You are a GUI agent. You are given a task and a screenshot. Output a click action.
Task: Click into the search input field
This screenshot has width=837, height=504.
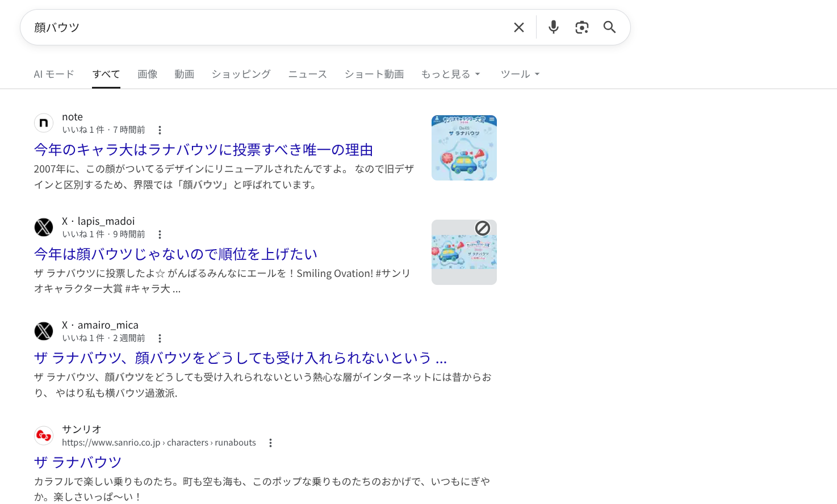tap(267, 27)
